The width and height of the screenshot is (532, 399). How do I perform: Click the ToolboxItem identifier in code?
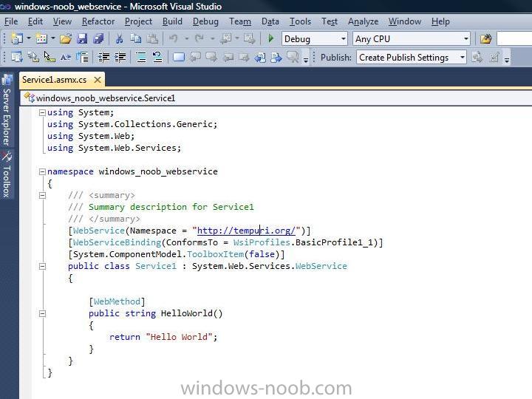point(216,254)
